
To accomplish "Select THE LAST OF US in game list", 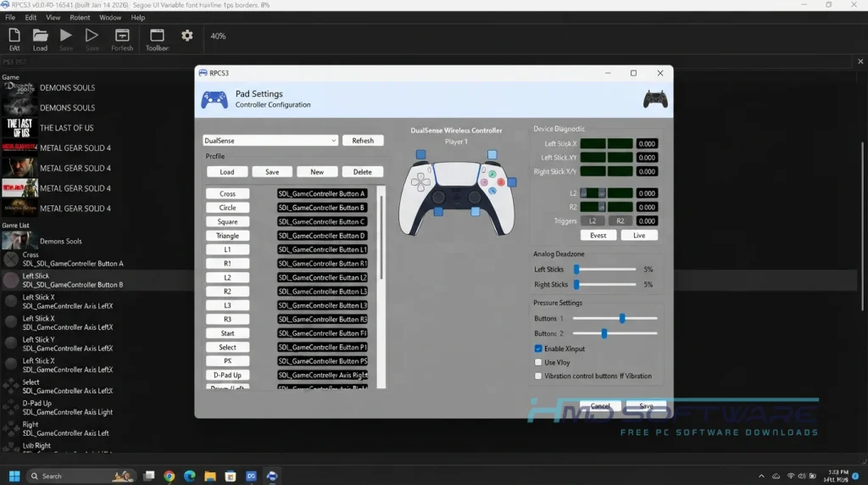I will [x=66, y=128].
